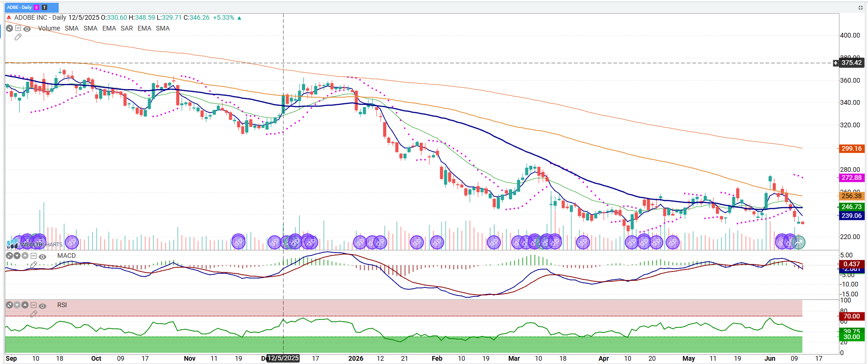This screenshot has height=364, width=868.
Task: Move the MACD pane down
Action: 17,256
